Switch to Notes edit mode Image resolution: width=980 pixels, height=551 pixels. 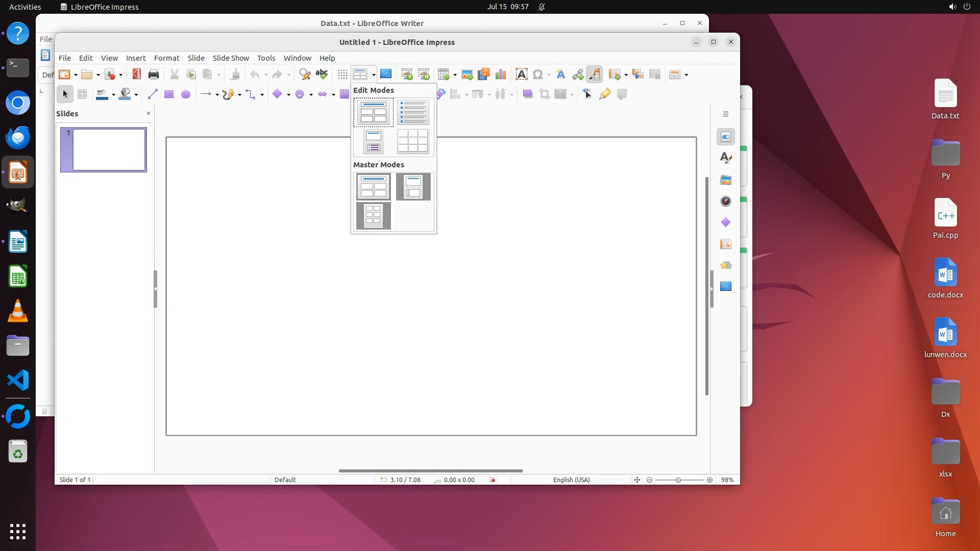coord(373,141)
